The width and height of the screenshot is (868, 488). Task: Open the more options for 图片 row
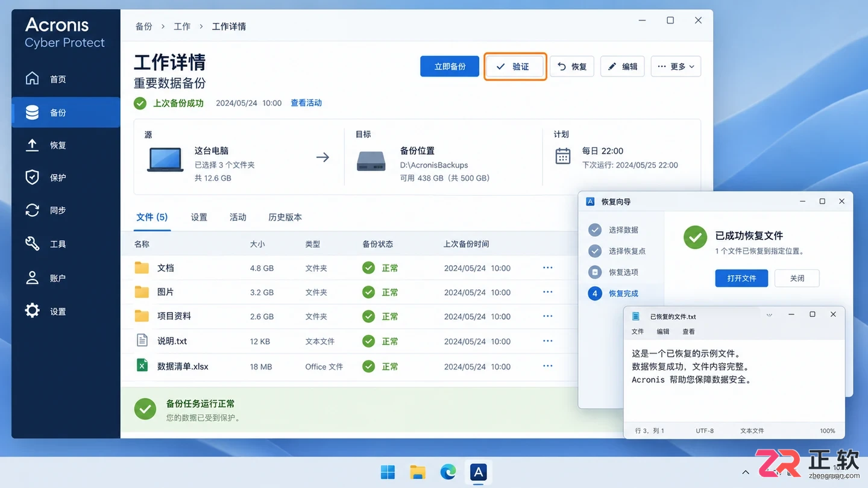(x=547, y=292)
